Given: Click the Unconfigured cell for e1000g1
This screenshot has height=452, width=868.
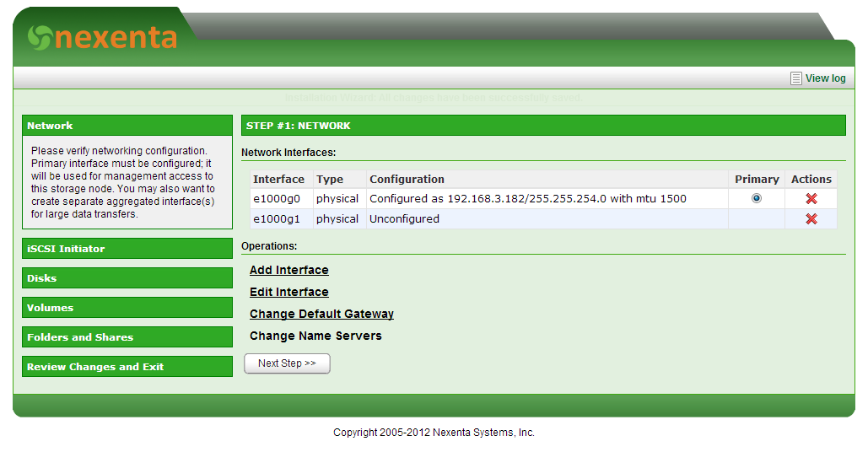Looking at the screenshot, I should pyautogui.click(x=547, y=219).
